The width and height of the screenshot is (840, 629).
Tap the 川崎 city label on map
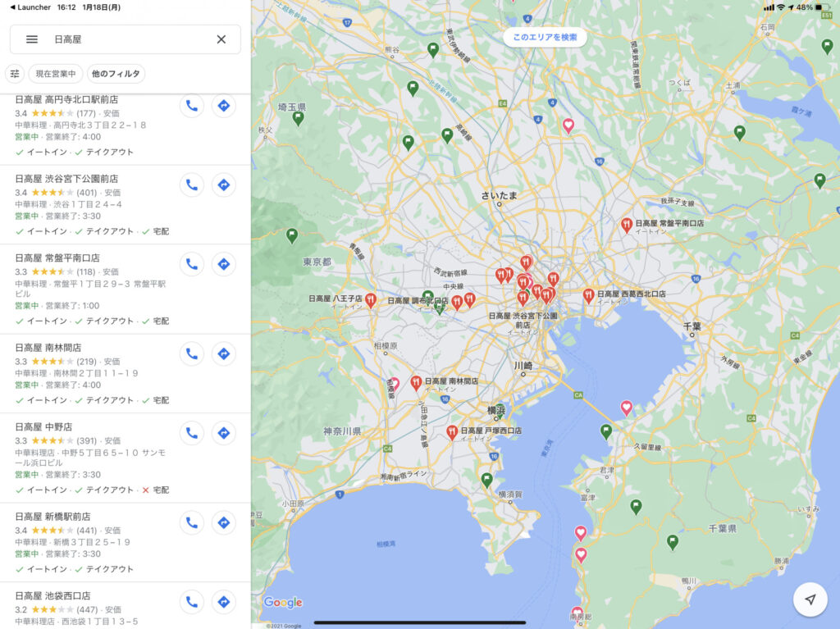(523, 366)
